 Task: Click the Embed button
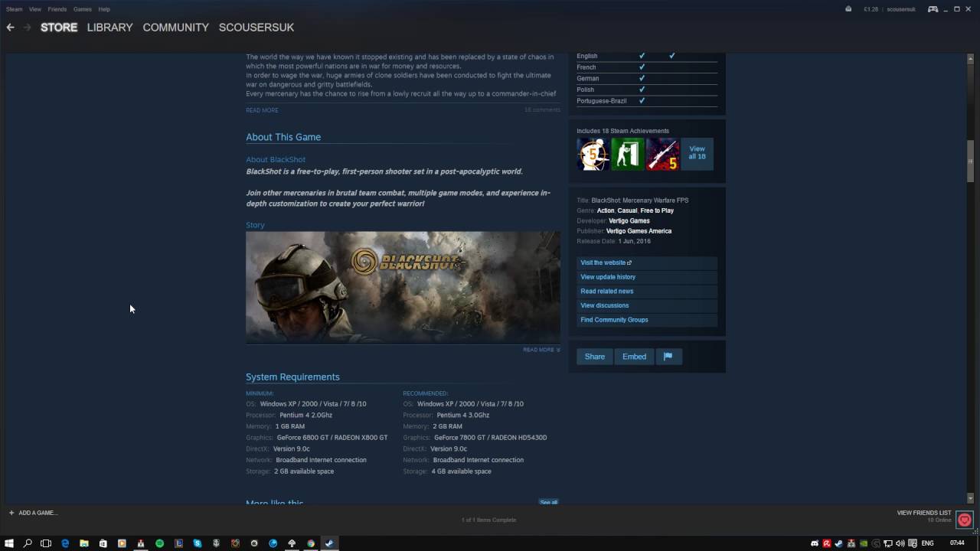pos(634,357)
